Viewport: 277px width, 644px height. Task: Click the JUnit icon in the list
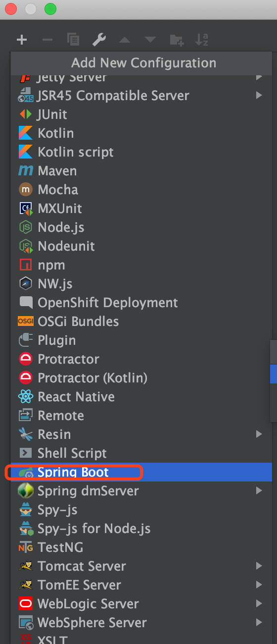[x=26, y=114]
